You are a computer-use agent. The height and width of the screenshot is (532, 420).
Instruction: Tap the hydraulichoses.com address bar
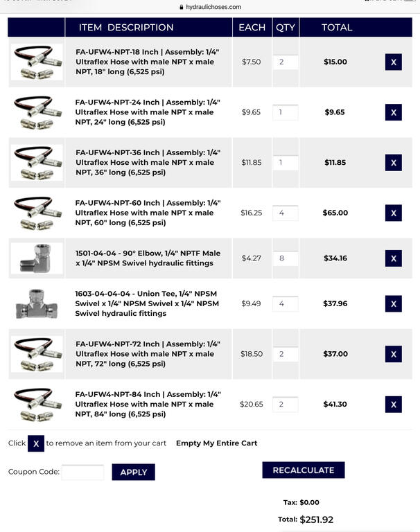tap(210, 7)
